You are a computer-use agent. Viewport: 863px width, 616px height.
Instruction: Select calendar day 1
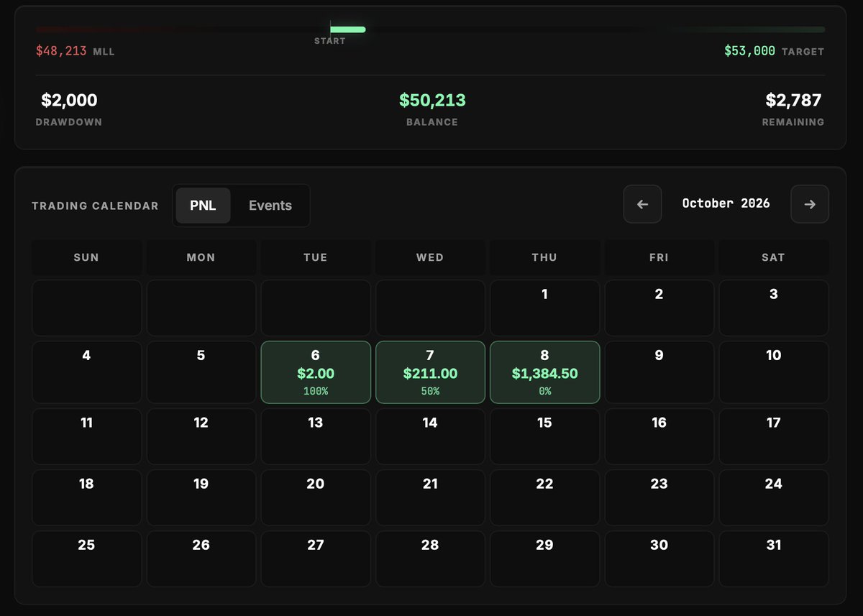[544, 308]
